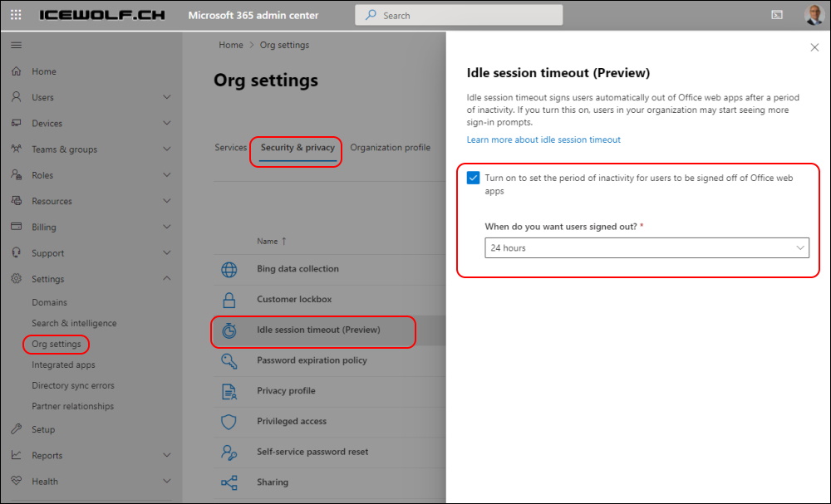This screenshot has width=831, height=504.
Task: Expand the Users navigation chevron
Action: [x=167, y=97]
